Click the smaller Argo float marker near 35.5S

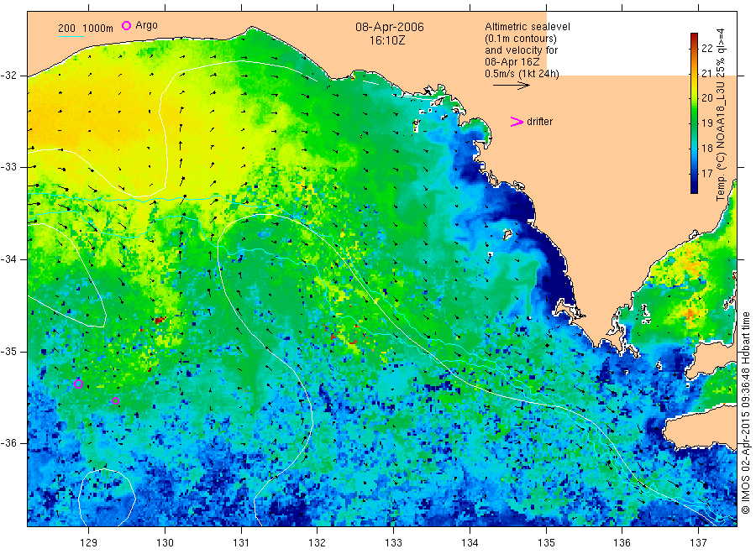pos(115,400)
